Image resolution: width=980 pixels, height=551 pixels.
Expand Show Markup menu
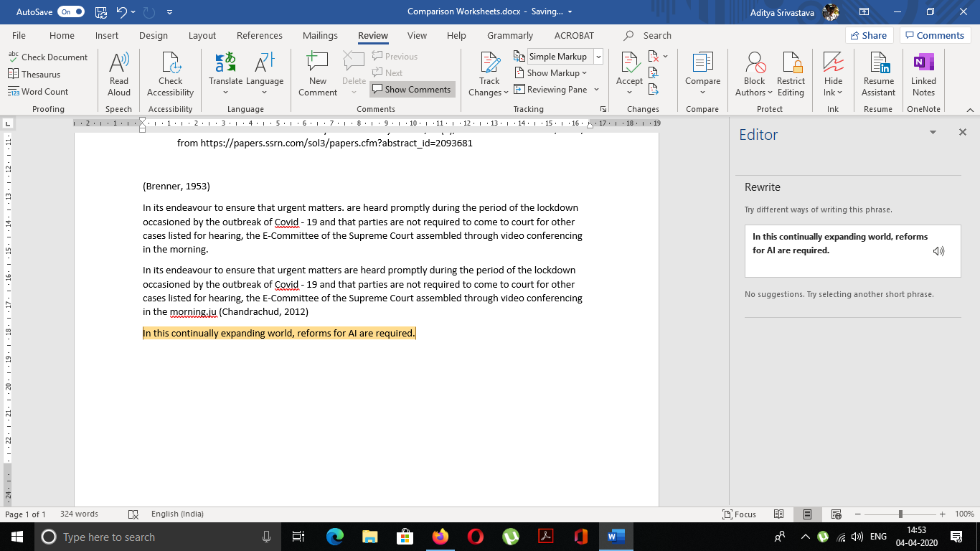(x=550, y=73)
